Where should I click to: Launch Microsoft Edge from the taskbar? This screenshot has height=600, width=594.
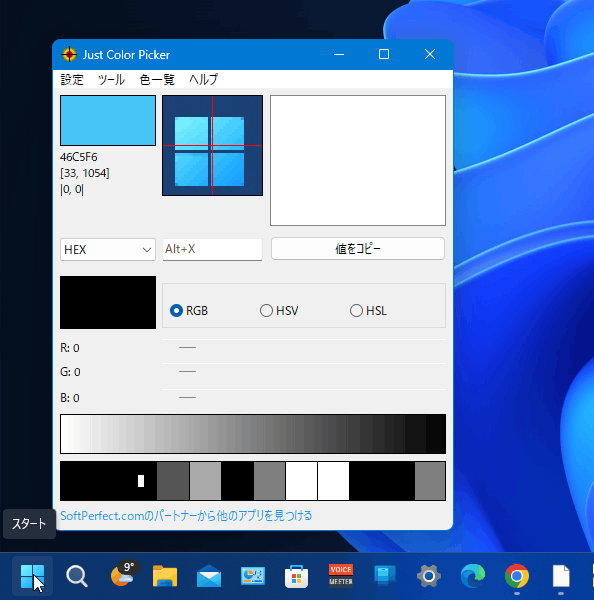473,576
